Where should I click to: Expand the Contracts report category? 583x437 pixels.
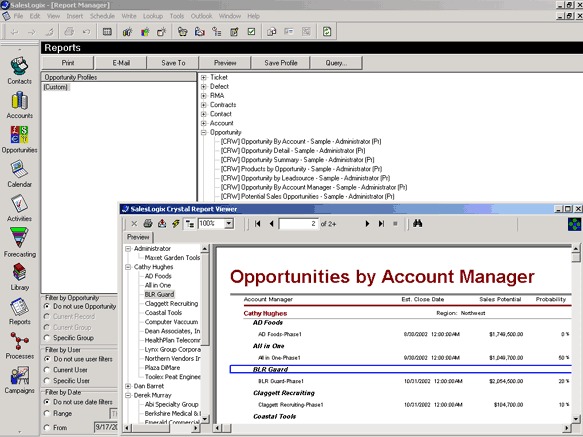pos(203,105)
